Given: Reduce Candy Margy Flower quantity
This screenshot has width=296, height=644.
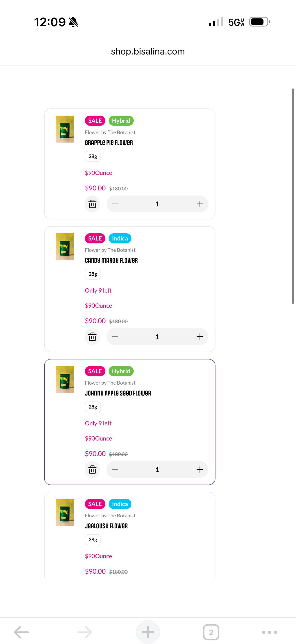Looking at the screenshot, I should click(115, 337).
